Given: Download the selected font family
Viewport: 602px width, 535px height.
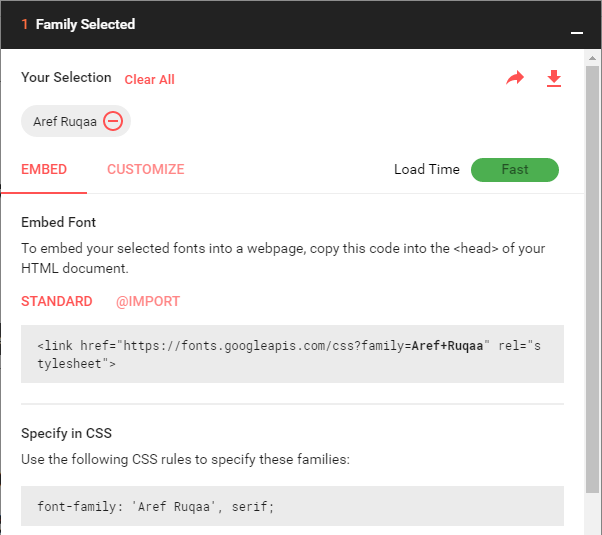Looking at the screenshot, I should click(x=554, y=78).
